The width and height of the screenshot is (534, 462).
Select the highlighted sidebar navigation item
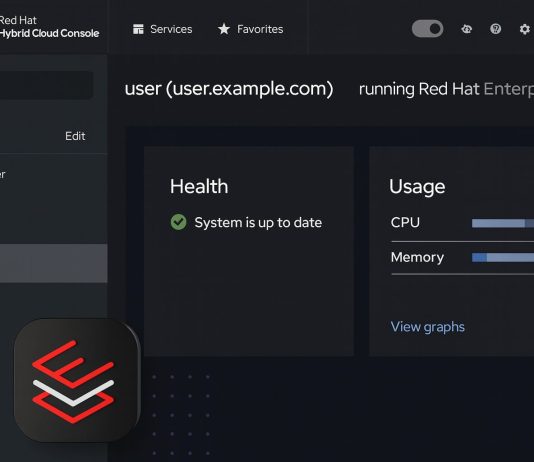pos(54,263)
